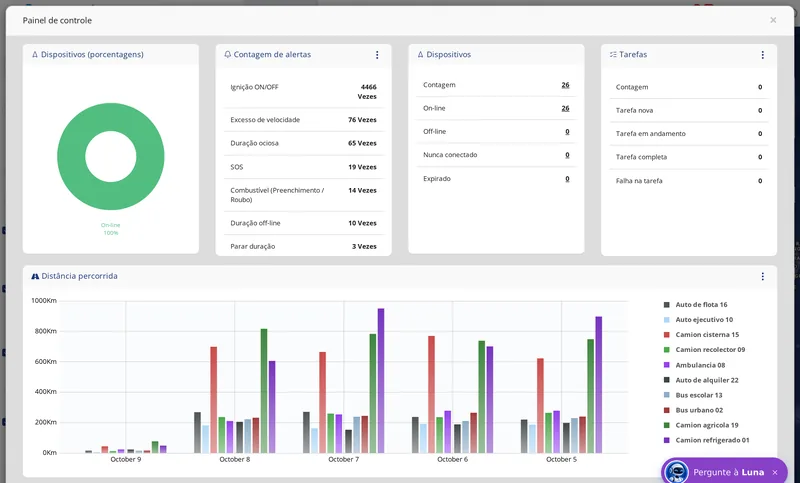Open the On-line devices count 26

pyautogui.click(x=565, y=108)
